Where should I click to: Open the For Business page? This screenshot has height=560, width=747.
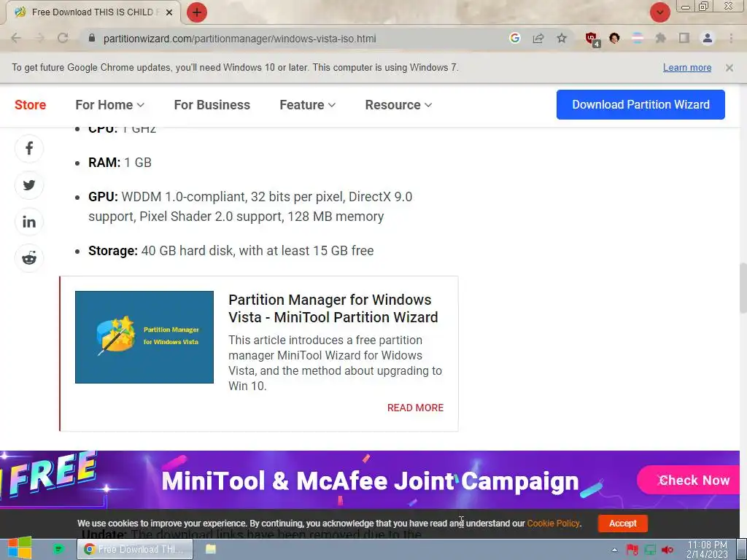point(212,105)
